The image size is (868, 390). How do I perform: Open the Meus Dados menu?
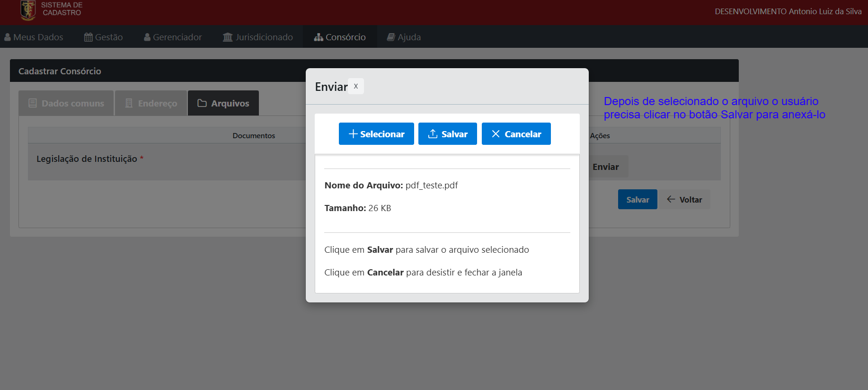click(34, 37)
